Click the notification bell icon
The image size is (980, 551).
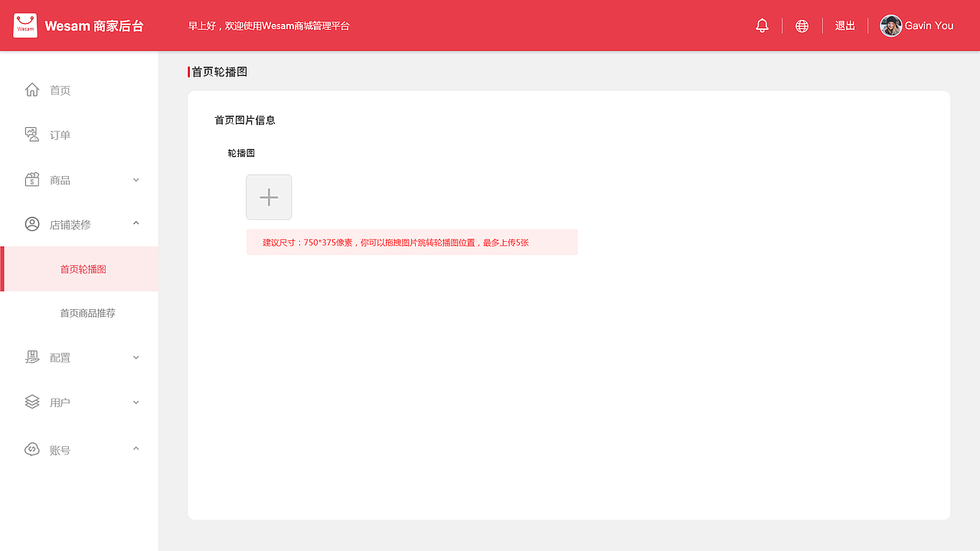(762, 25)
